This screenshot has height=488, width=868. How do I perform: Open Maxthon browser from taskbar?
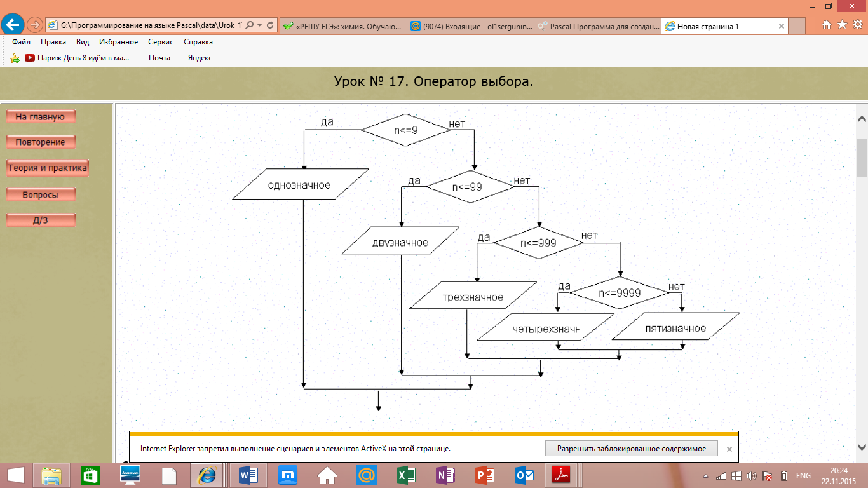[x=288, y=475]
